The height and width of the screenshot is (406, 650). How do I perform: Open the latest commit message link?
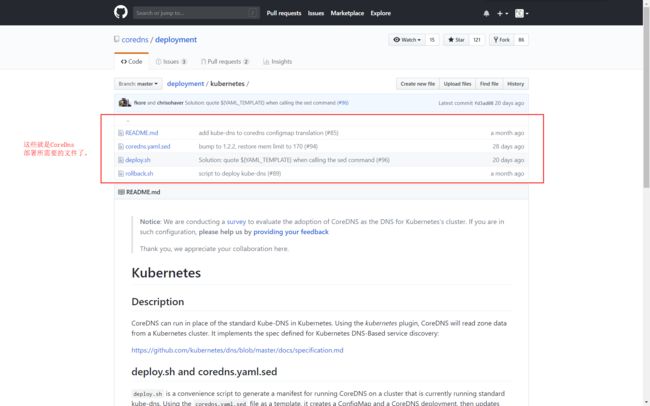pyautogui.click(x=260, y=103)
